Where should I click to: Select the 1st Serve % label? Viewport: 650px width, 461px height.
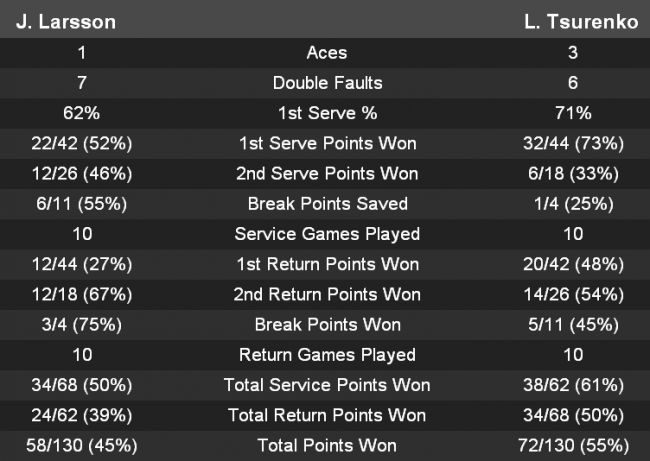coord(327,113)
